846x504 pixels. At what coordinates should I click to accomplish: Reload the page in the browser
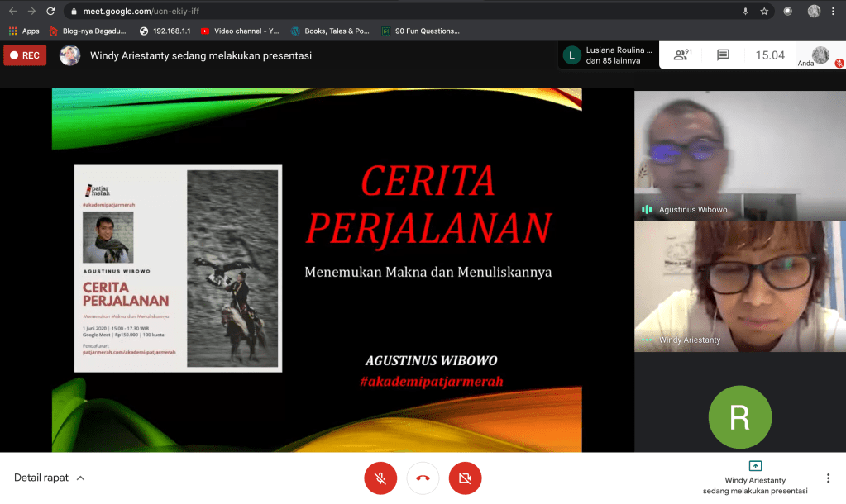(x=50, y=12)
